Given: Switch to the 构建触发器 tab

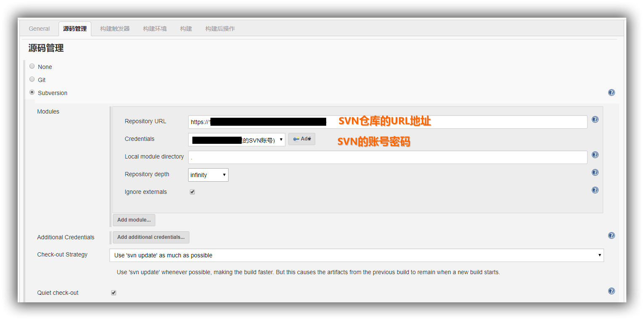Looking at the screenshot, I should pyautogui.click(x=115, y=29).
